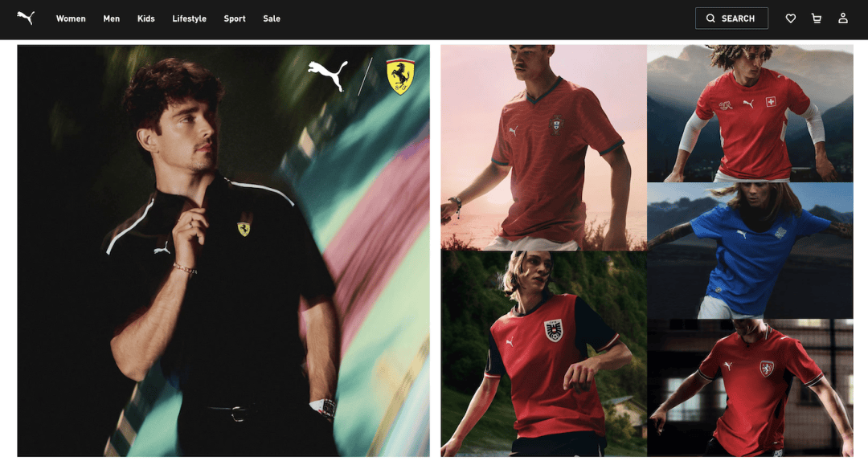Click the Puma logo home icon
Image resolution: width=868 pixels, height=465 pixels.
[x=26, y=18]
